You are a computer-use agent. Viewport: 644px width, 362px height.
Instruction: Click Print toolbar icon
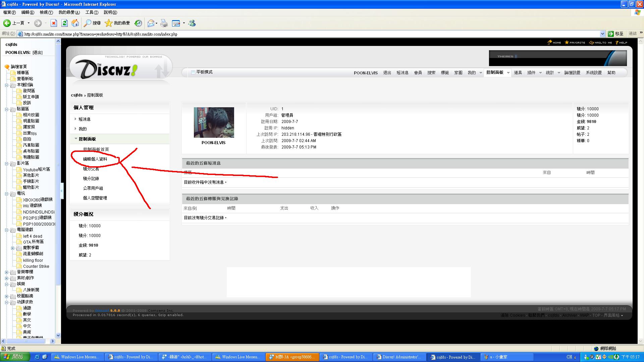(164, 23)
